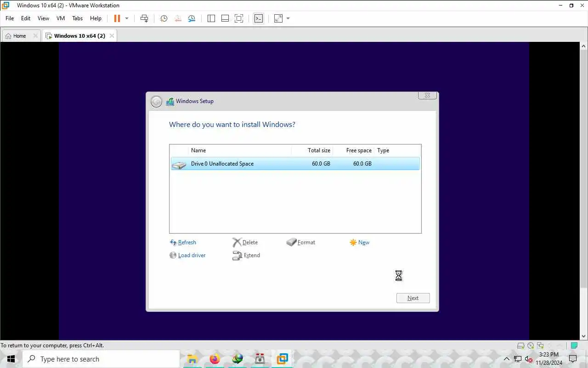Open the power options dropdown arrow
Screen dimensions: 588x368
click(127, 18)
